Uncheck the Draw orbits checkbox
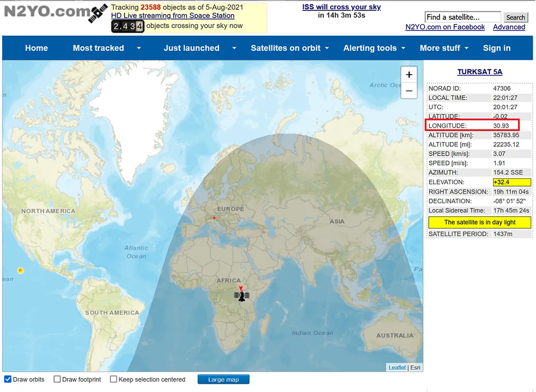The width and height of the screenshot is (536, 392). click(8, 380)
